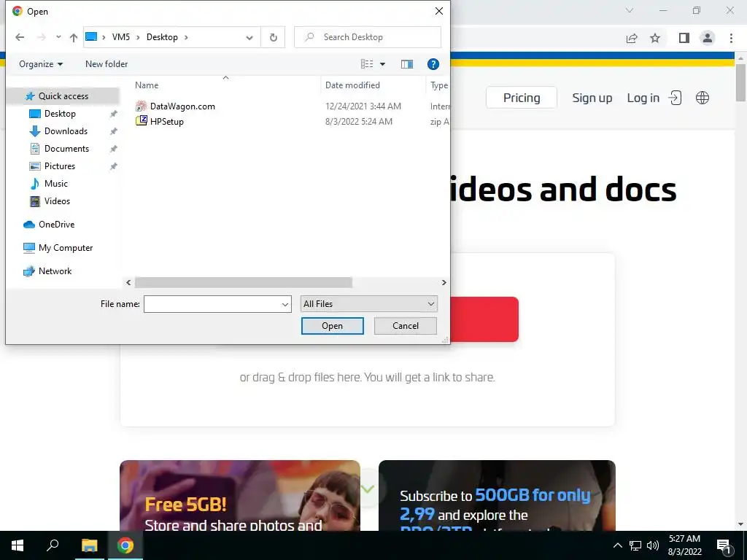Open Chrome three-dot menu

point(731,38)
